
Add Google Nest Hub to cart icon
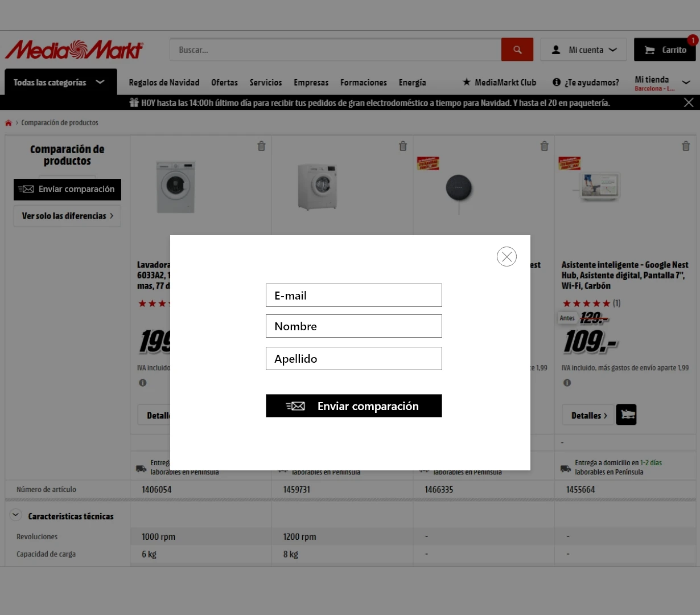pos(626,415)
